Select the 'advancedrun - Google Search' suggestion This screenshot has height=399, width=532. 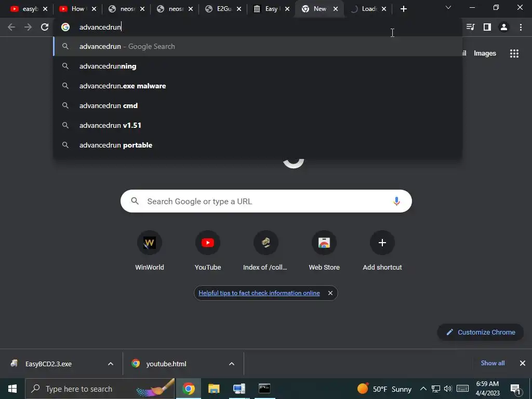click(258, 46)
